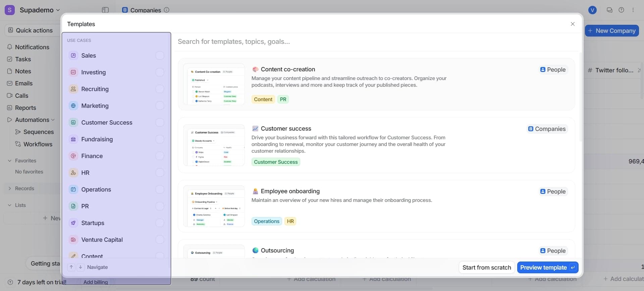
Task: Choose Customer Success in use cases list
Action: pyautogui.click(x=107, y=123)
